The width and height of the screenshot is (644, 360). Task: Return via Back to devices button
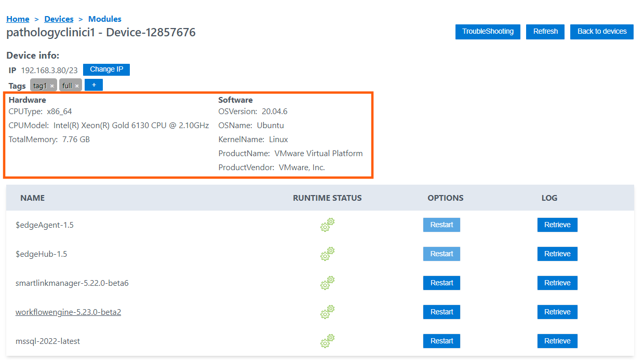[x=601, y=32]
